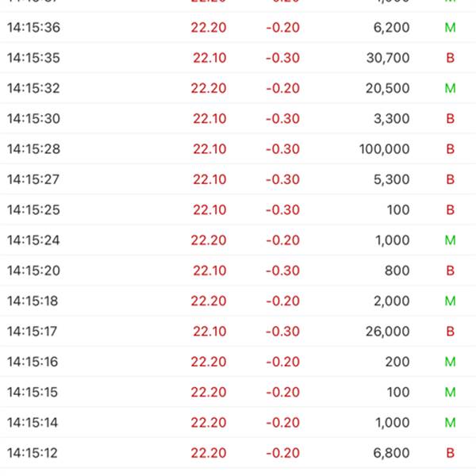Tap the 14:15:30 trade entry
The width and height of the screenshot is (476, 476).
point(238,118)
